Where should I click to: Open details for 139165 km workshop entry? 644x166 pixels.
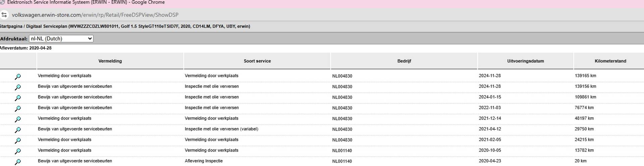pyautogui.click(x=18, y=77)
